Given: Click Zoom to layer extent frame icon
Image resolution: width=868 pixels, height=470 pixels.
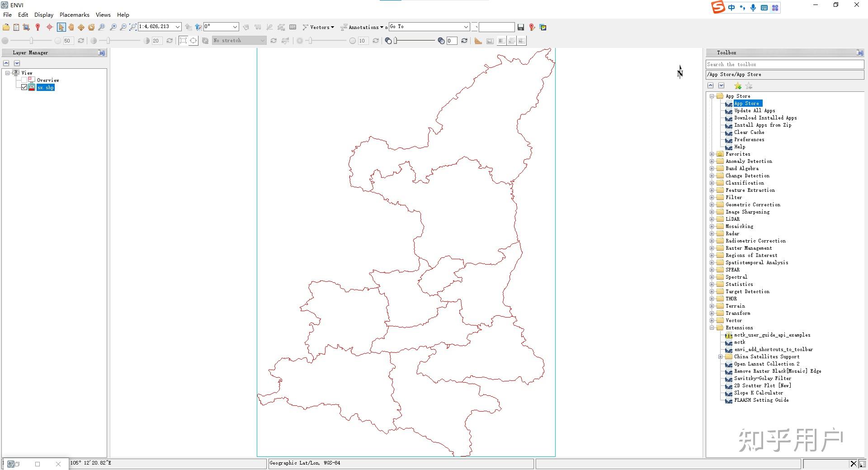Looking at the screenshot, I should pyautogui.click(x=183, y=41).
